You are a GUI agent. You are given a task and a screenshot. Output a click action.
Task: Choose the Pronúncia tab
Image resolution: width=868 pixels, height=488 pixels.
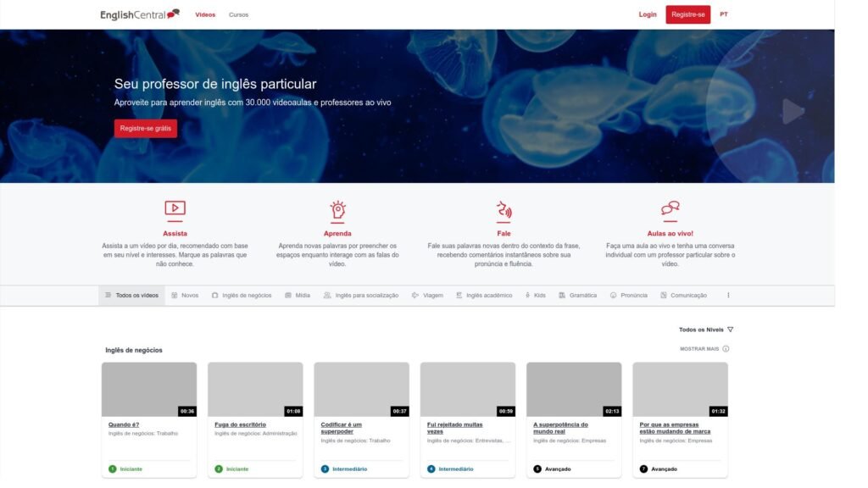coord(629,296)
